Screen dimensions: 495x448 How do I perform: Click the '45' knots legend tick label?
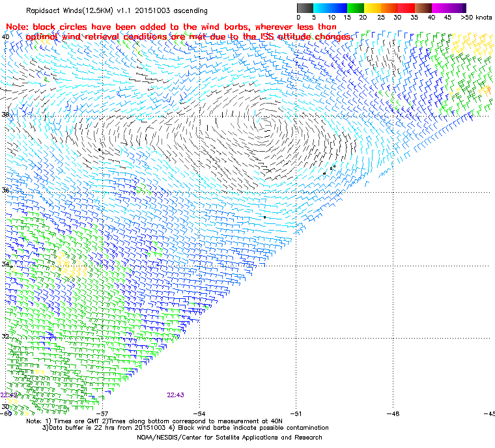447,18
